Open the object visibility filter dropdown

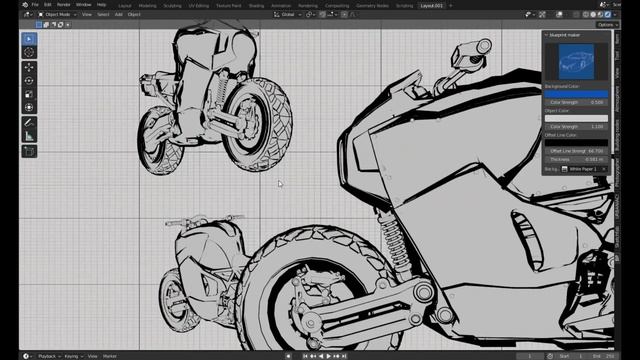pyautogui.click(x=530, y=14)
